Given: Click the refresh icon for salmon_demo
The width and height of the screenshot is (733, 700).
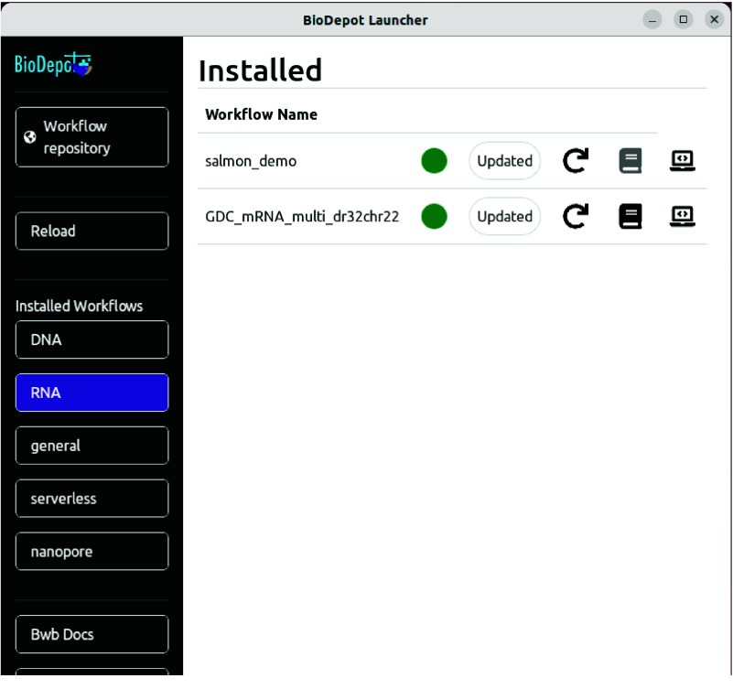Looking at the screenshot, I should tap(575, 161).
